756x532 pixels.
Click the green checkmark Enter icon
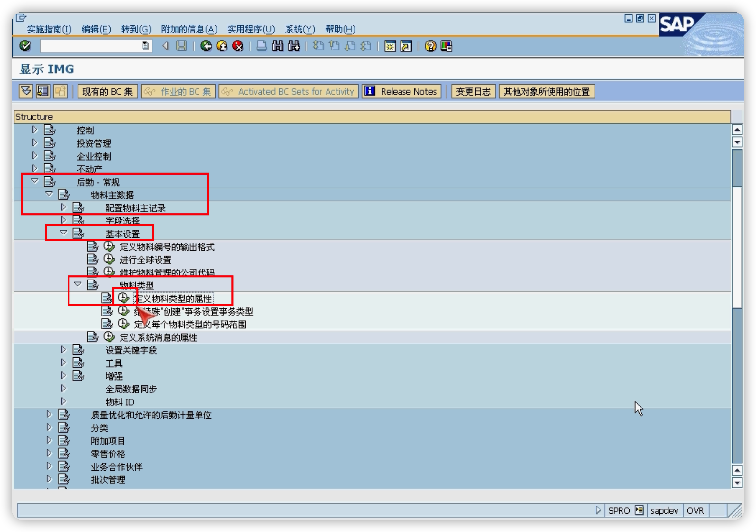(25, 46)
